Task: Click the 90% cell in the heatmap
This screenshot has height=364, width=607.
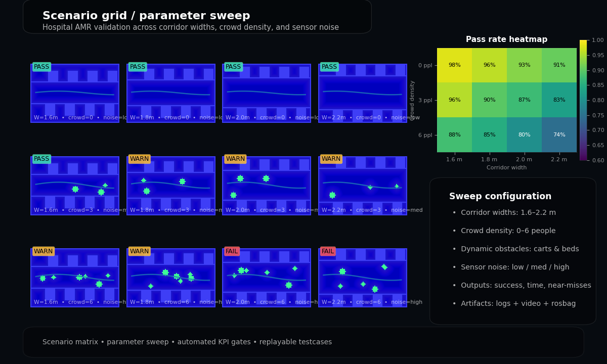Action: click(489, 100)
